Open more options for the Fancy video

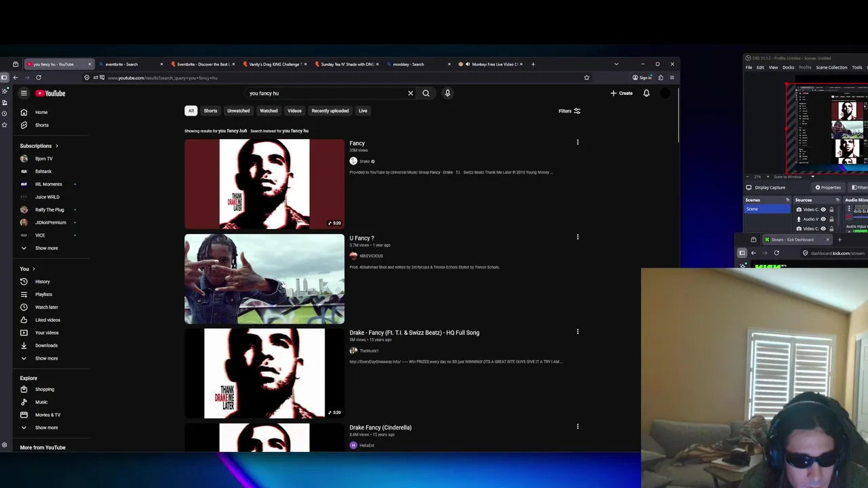point(578,142)
